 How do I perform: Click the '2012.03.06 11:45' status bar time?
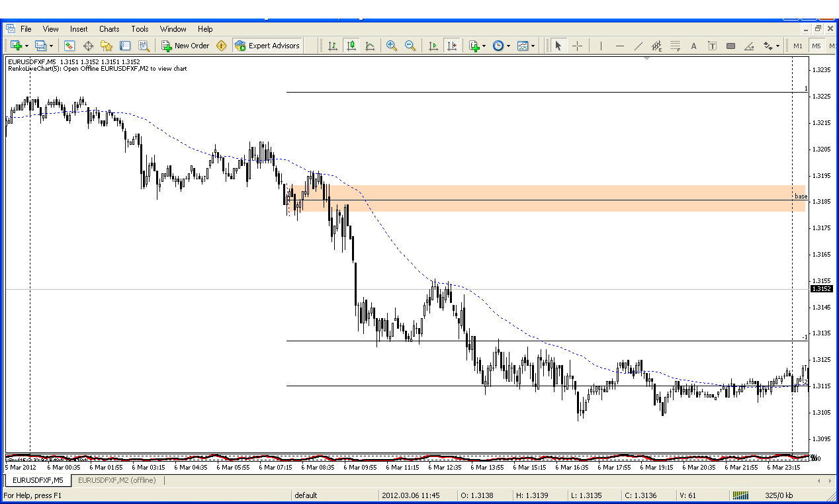point(410,495)
